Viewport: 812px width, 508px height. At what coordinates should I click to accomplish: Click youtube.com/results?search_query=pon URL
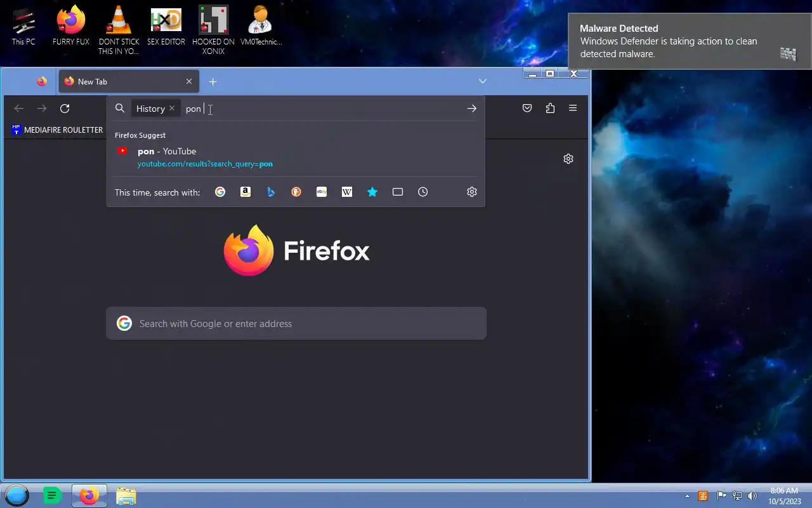click(205, 164)
